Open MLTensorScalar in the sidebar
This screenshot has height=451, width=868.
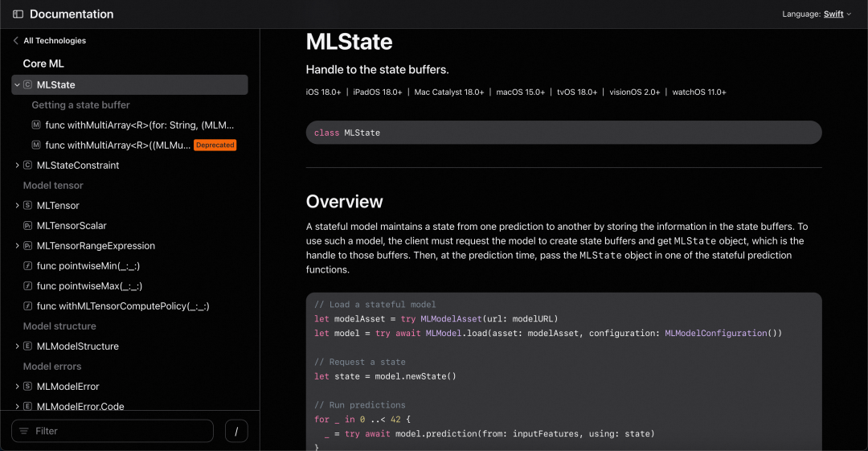72,225
